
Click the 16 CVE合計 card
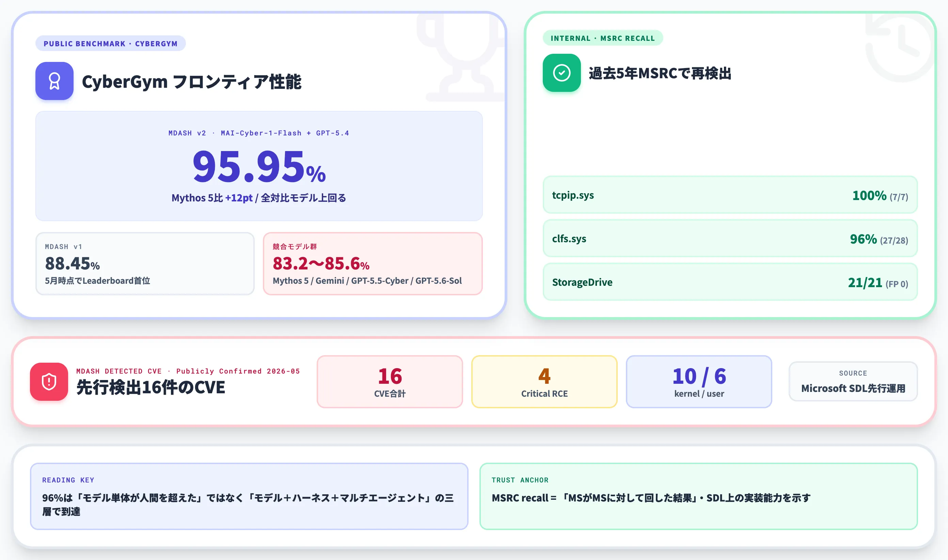pos(390,381)
